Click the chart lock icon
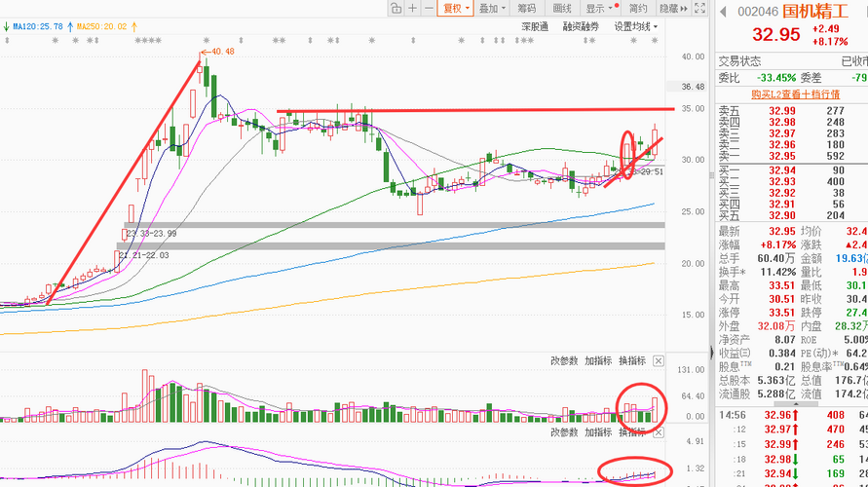The width and height of the screenshot is (868, 487). tap(396, 8)
